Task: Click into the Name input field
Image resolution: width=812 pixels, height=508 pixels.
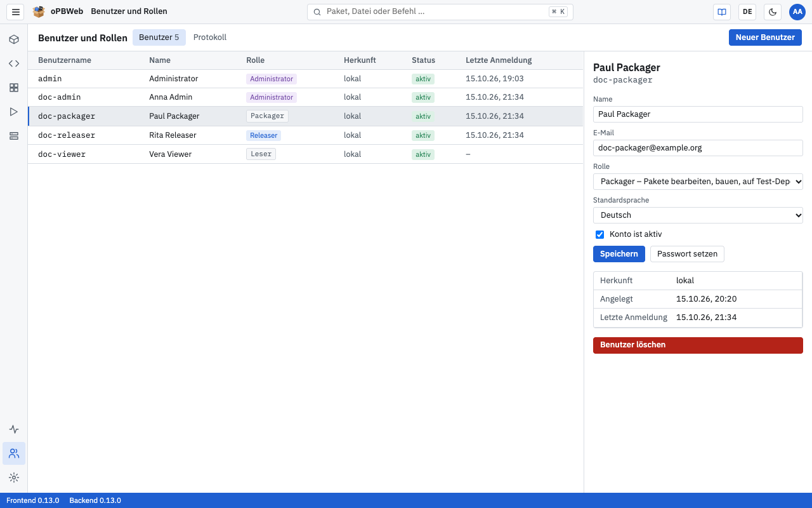Action: point(698,114)
